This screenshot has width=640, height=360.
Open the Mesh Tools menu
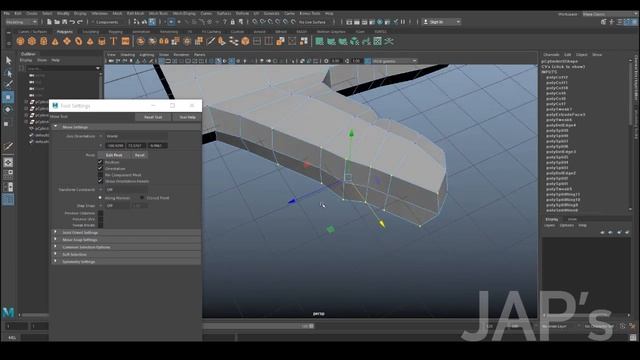click(158, 13)
